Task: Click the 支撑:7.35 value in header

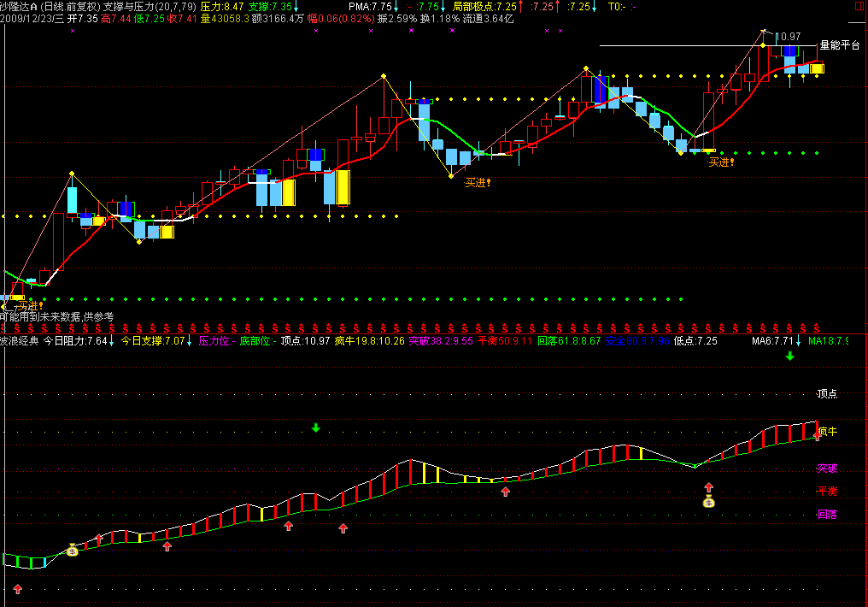Action: (x=270, y=7)
